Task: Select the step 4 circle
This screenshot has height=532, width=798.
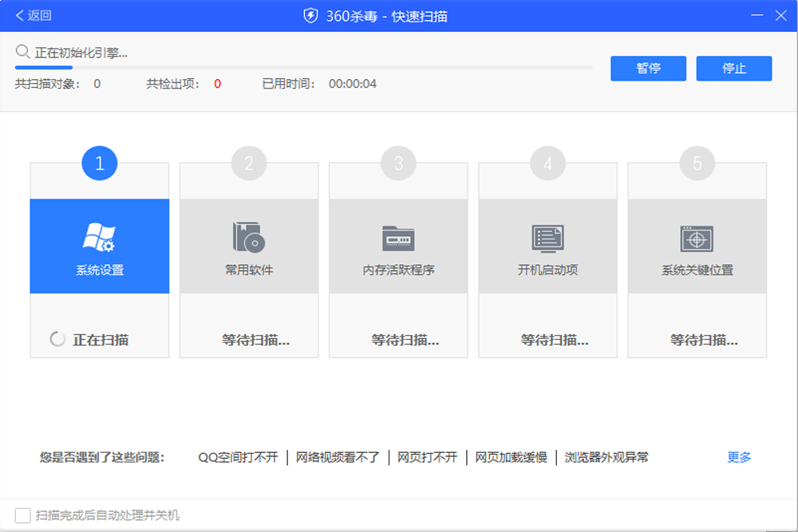Action: [x=547, y=164]
